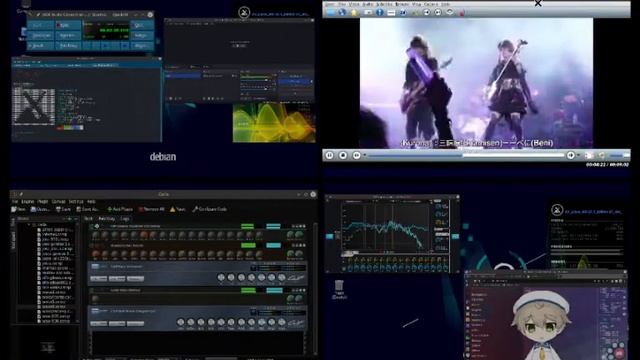The width and height of the screenshot is (640, 360).
Task: Open the Engine menu in Carla
Action: pos(27,202)
